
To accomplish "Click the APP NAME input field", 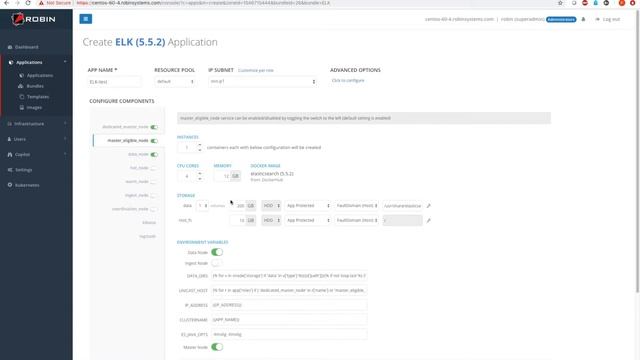I will [x=114, y=82].
